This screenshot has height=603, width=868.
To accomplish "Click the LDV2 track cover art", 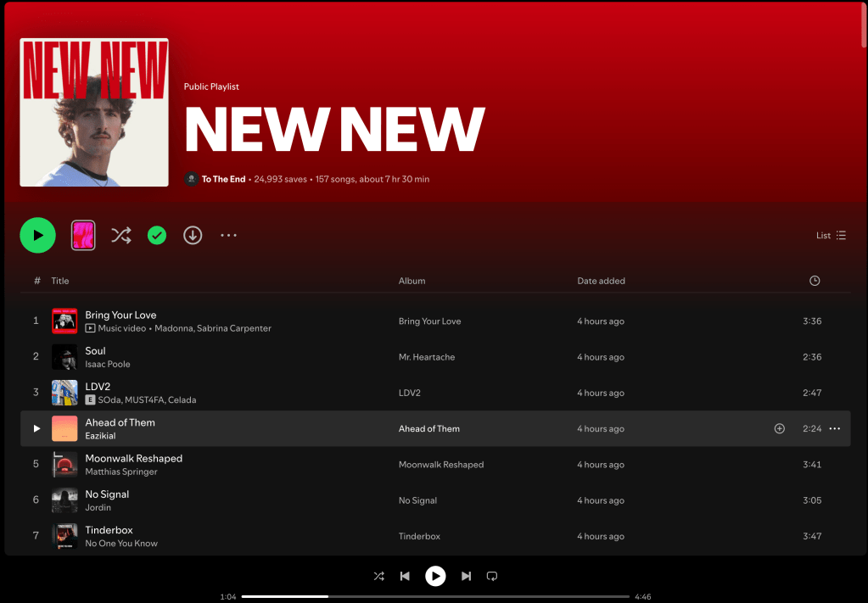I will point(64,393).
